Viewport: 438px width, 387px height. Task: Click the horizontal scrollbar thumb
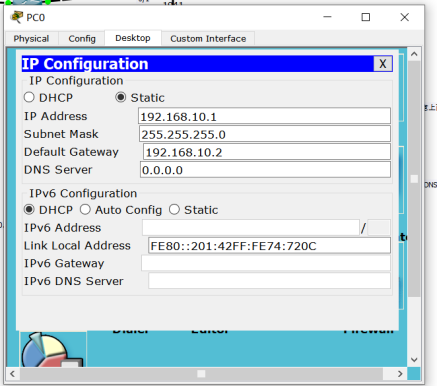[x=201, y=374]
